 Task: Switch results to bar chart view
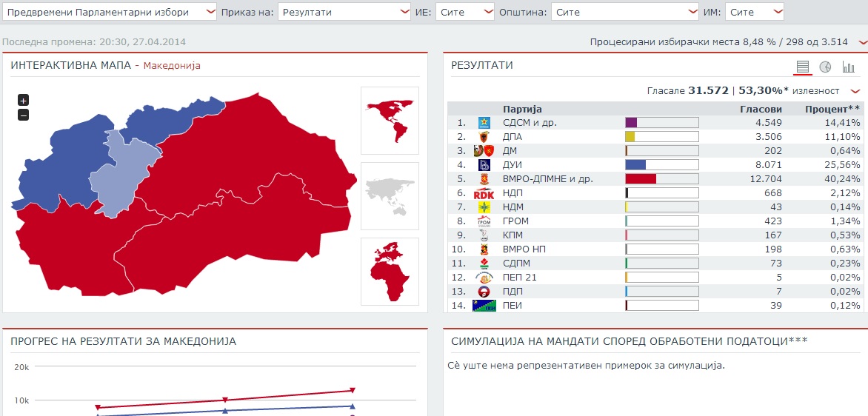click(849, 67)
